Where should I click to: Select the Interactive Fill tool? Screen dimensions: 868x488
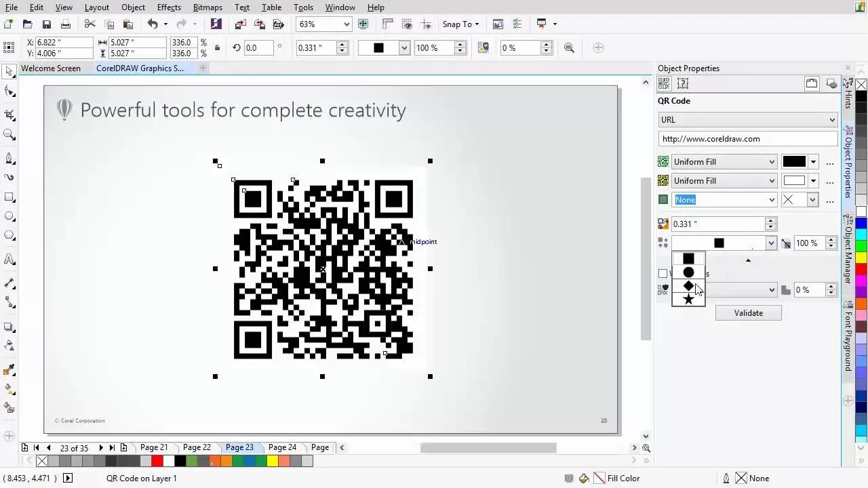click(x=9, y=389)
